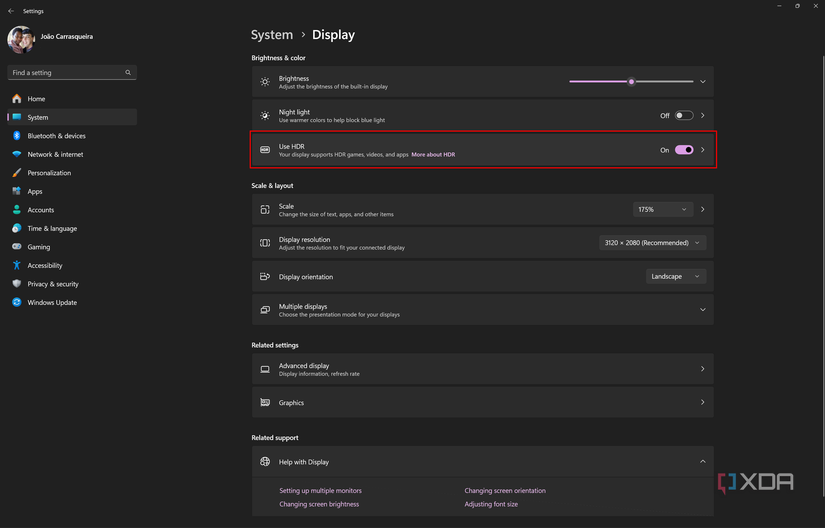This screenshot has height=528, width=825.
Task: Turn on the Night light toggle
Action: tap(684, 116)
